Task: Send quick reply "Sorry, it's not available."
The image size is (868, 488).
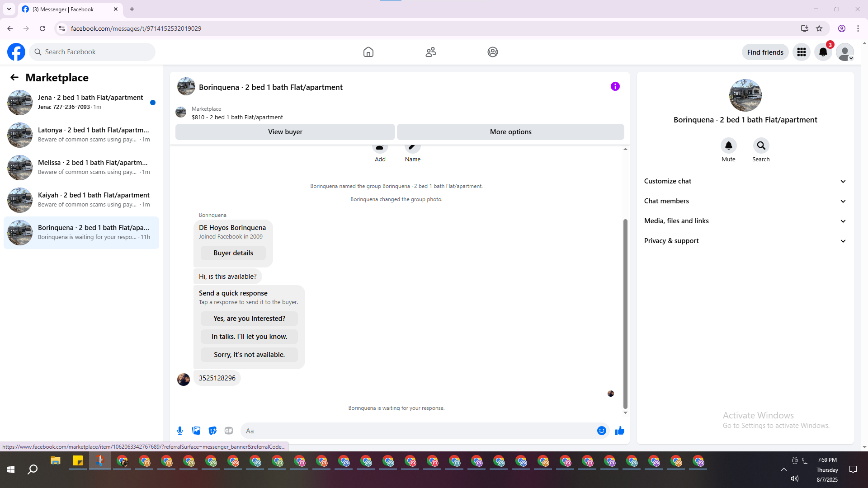Action: tap(250, 355)
